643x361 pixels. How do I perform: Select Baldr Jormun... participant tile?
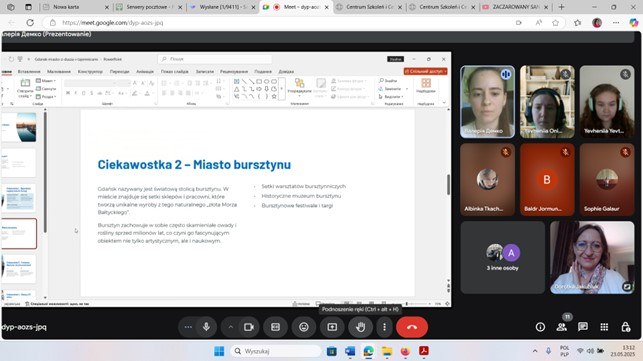547,180
